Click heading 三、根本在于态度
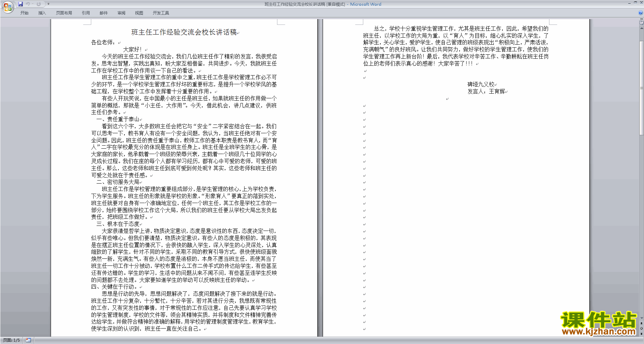Viewport: 644px width, 344px height. coord(118,224)
